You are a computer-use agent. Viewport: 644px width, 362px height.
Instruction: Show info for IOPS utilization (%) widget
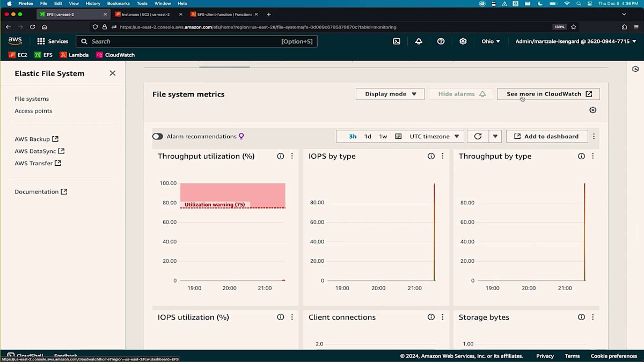pyautogui.click(x=280, y=317)
